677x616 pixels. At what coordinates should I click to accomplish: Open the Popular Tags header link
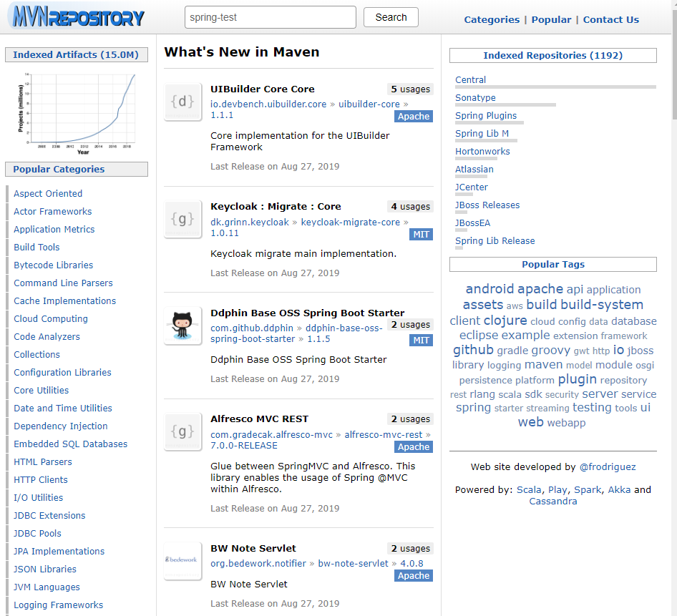[552, 264]
